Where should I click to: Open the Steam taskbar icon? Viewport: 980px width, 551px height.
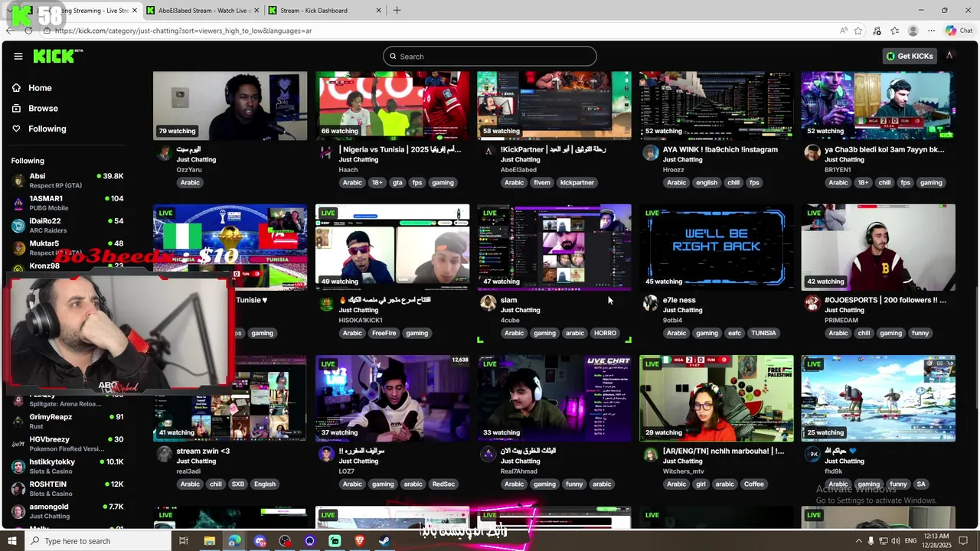384,541
